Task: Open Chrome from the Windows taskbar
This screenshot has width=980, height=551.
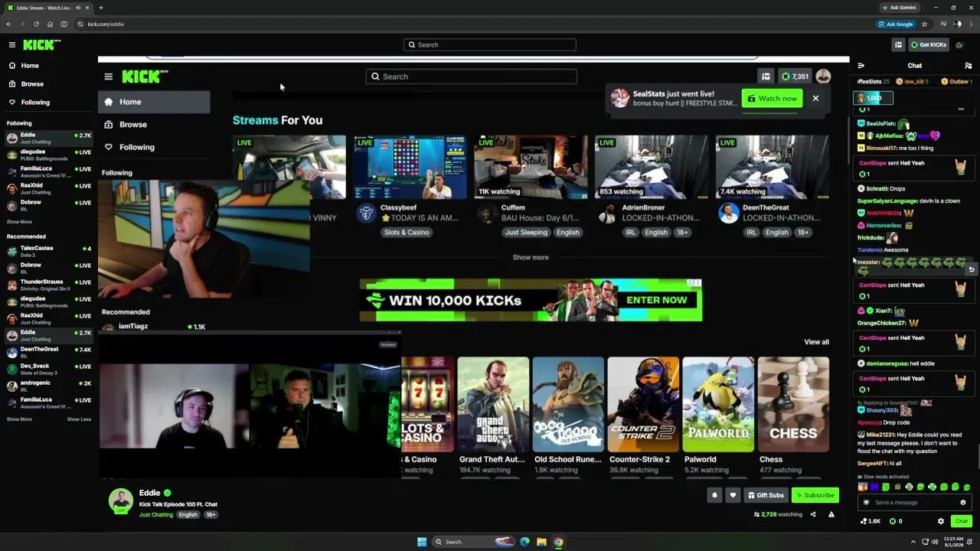Action: (558, 542)
